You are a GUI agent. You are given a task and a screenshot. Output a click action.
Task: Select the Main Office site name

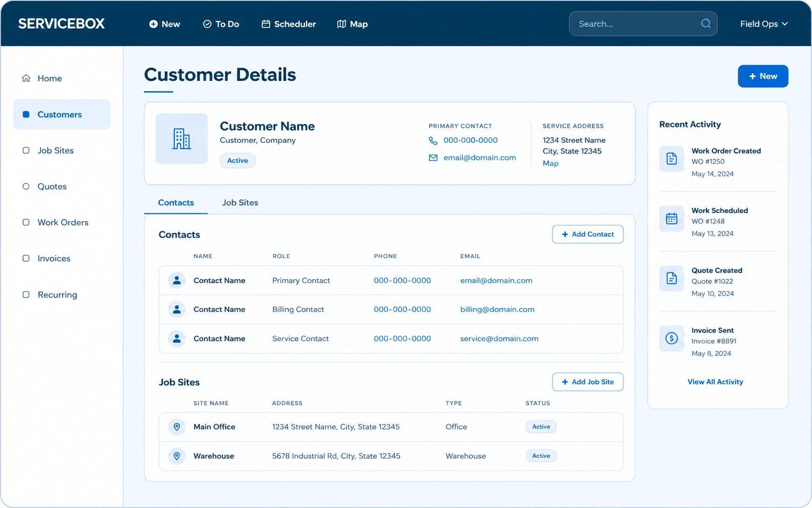[215, 427]
